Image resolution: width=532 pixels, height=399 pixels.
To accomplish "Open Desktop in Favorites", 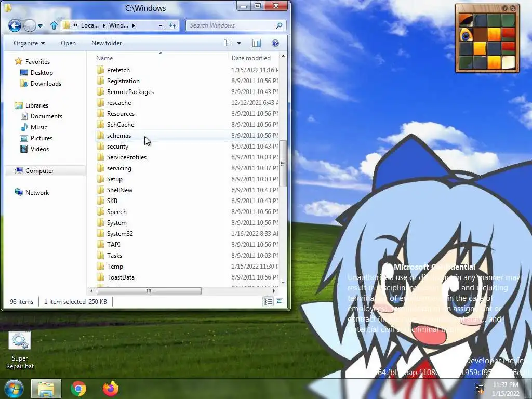I will tap(36, 73).
